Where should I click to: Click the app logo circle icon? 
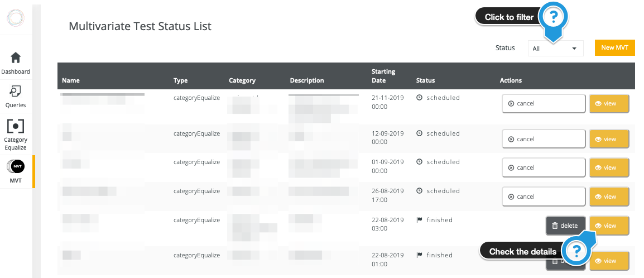(16, 18)
